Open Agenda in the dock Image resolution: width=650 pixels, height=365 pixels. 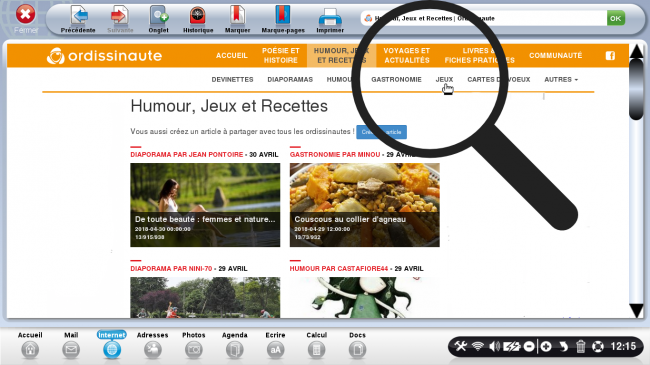(x=235, y=349)
